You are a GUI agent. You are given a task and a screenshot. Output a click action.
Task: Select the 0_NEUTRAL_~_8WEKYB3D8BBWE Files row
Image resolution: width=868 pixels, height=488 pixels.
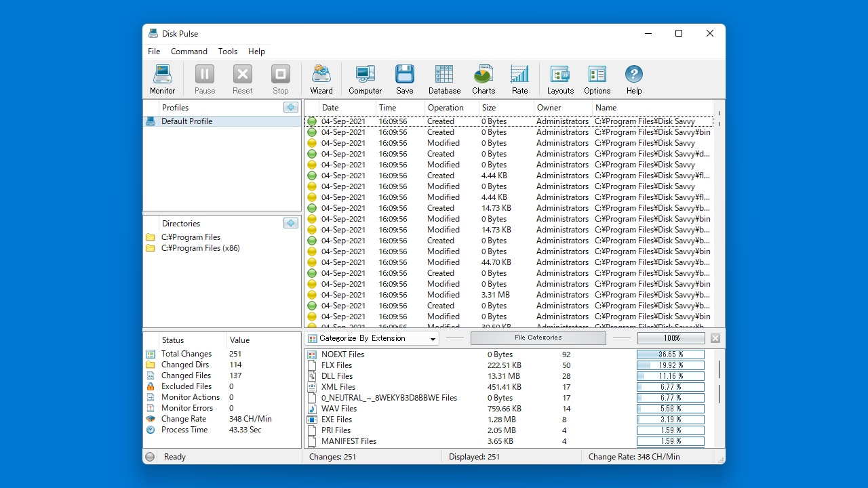click(x=509, y=398)
